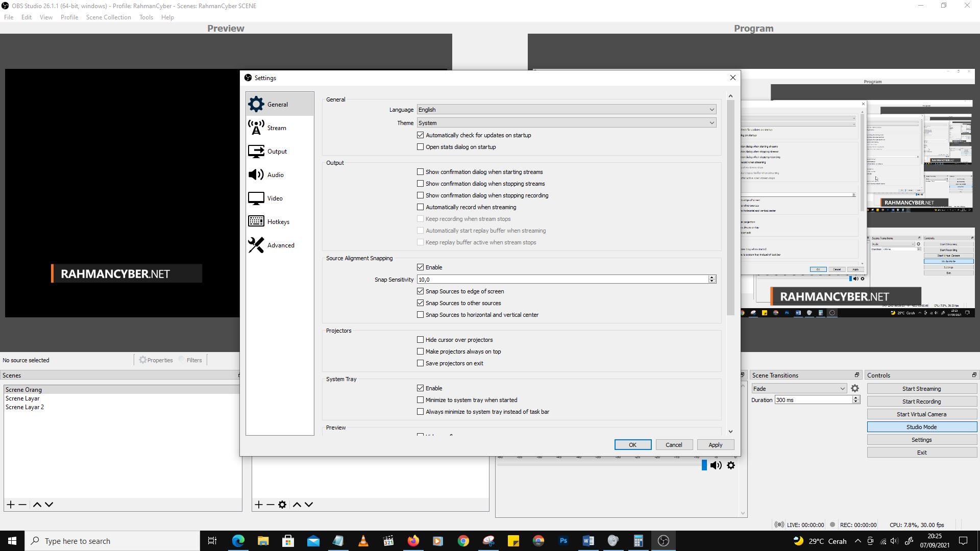Click the Apply button
The image size is (980, 551).
click(x=715, y=444)
